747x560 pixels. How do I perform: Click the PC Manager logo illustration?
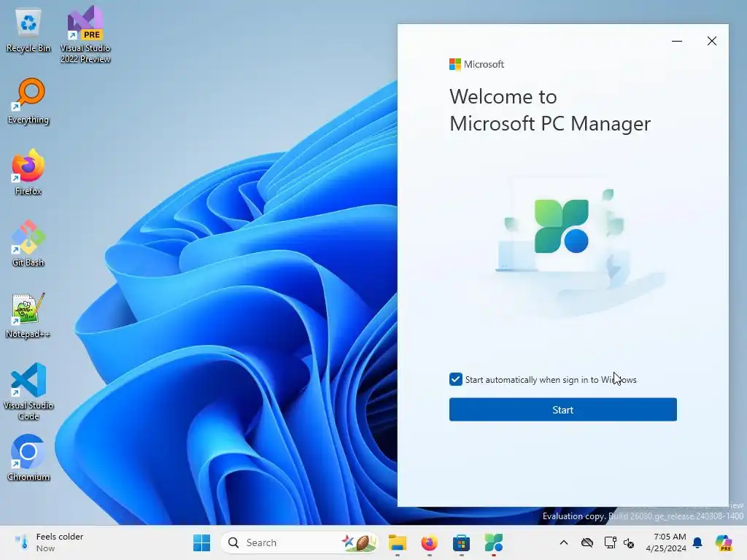[x=562, y=226]
